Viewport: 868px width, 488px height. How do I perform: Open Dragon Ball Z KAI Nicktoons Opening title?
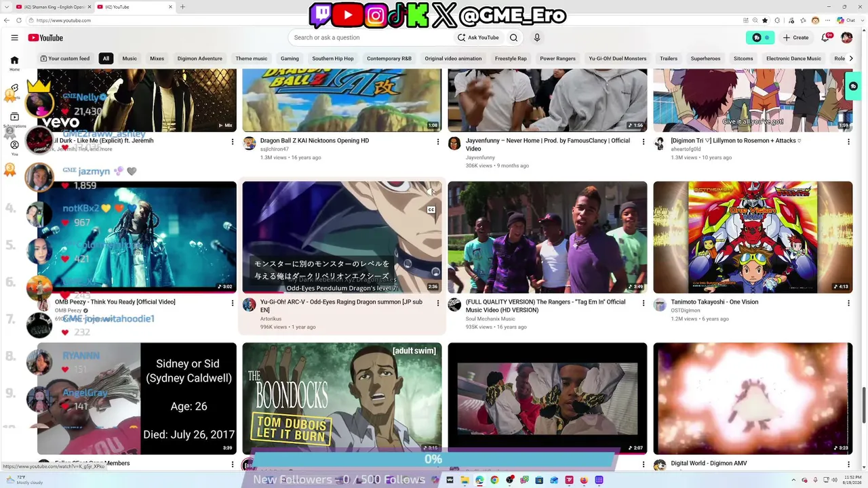315,141
